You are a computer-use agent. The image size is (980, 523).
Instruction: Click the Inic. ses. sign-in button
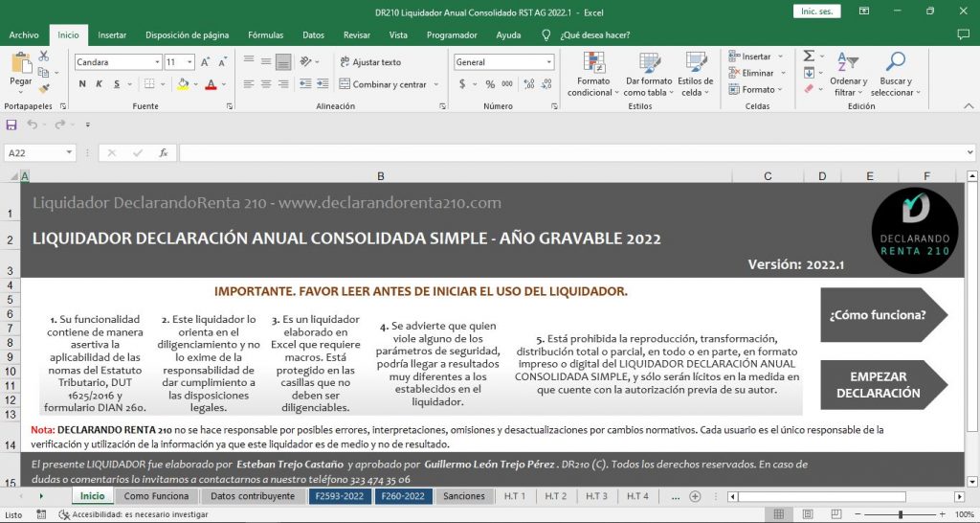pos(817,11)
